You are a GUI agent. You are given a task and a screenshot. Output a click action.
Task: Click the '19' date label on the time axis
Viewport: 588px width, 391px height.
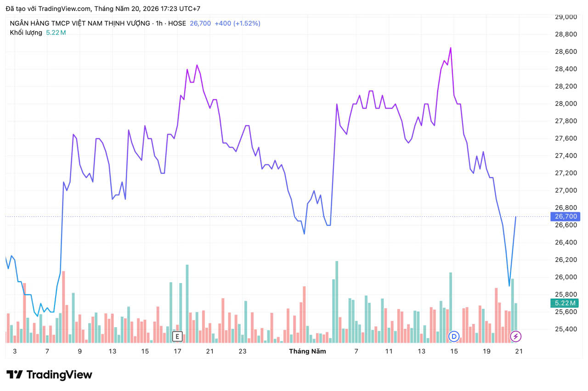click(x=486, y=351)
